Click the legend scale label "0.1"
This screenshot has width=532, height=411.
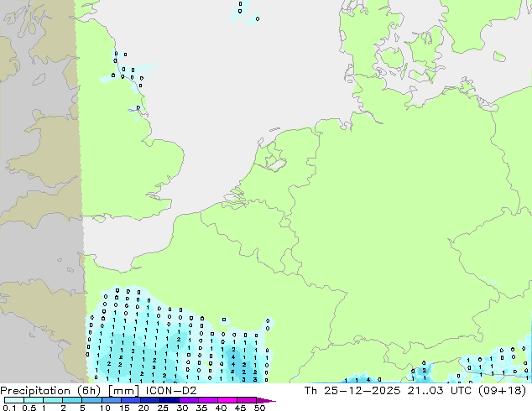[x=9, y=408]
